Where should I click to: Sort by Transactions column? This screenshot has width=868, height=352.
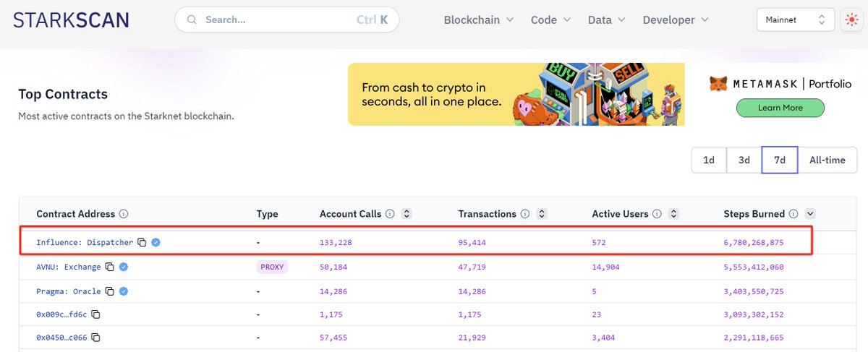coord(542,214)
